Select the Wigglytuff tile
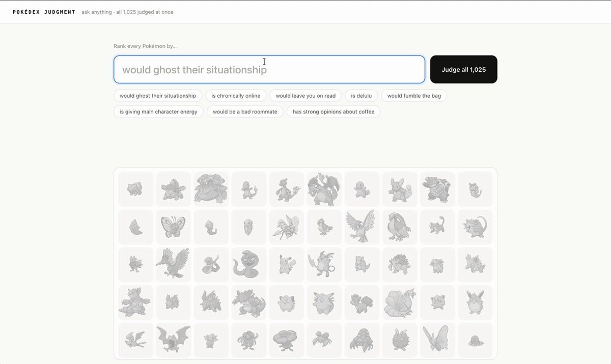This screenshot has height=364, width=611. [475, 302]
